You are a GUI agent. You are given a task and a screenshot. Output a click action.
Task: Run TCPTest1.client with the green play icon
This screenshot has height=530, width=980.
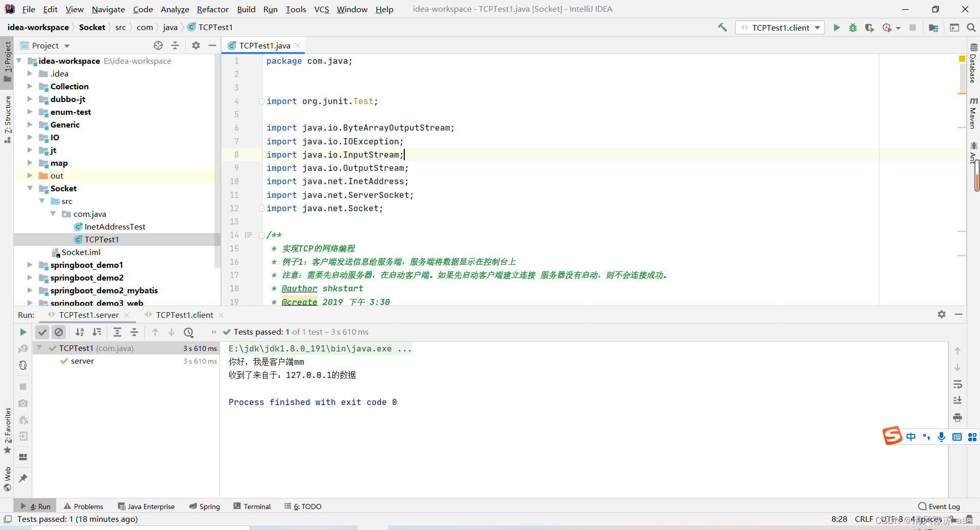[x=837, y=28]
